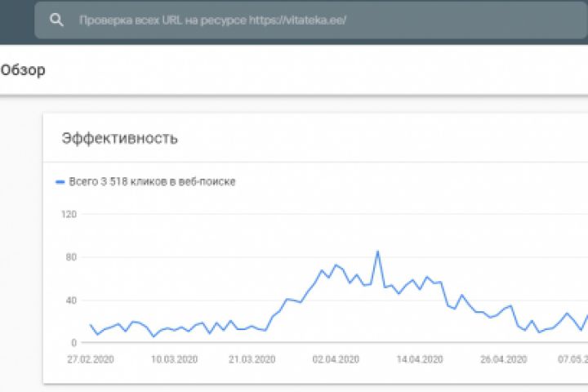Click the 10.03.2020 date label
Image resolution: width=588 pixels, height=392 pixels.
click(172, 359)
